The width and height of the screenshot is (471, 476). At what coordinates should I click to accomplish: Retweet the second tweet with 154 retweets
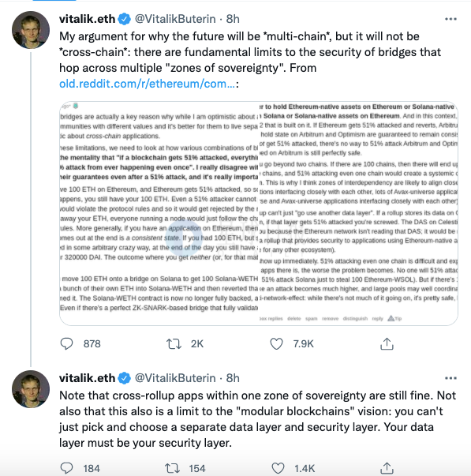pos(172,468)
